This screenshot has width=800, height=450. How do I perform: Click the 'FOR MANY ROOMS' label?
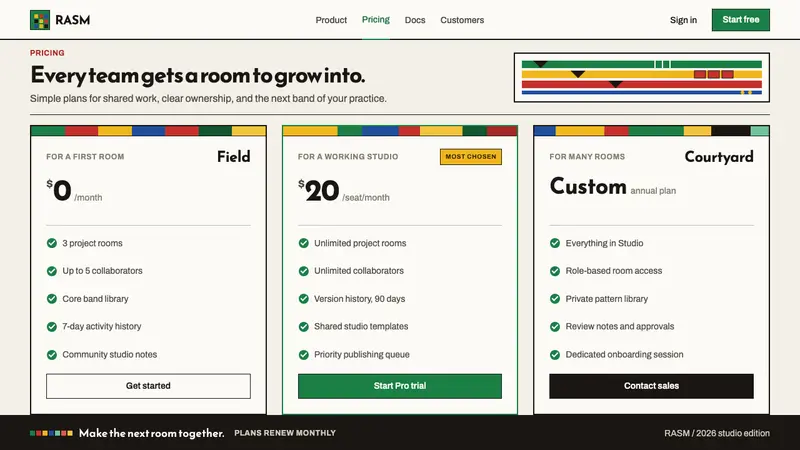coord(587,157)
